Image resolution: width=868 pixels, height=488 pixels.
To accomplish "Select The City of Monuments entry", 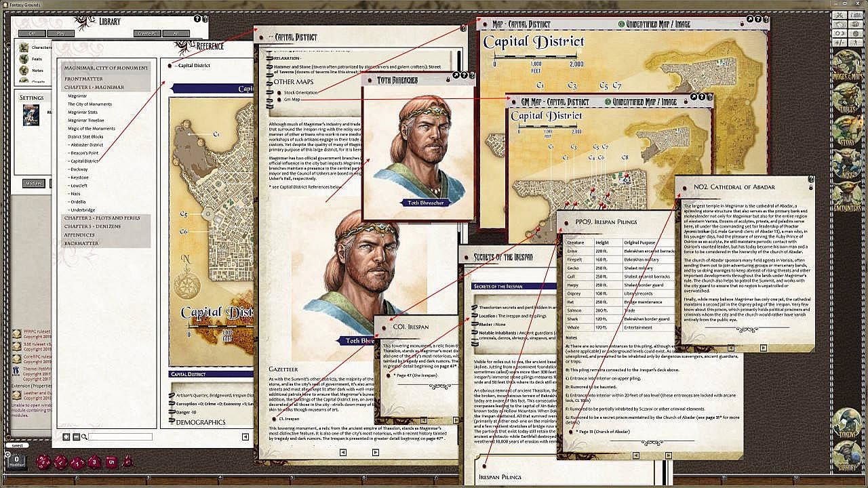I will 90,104.
